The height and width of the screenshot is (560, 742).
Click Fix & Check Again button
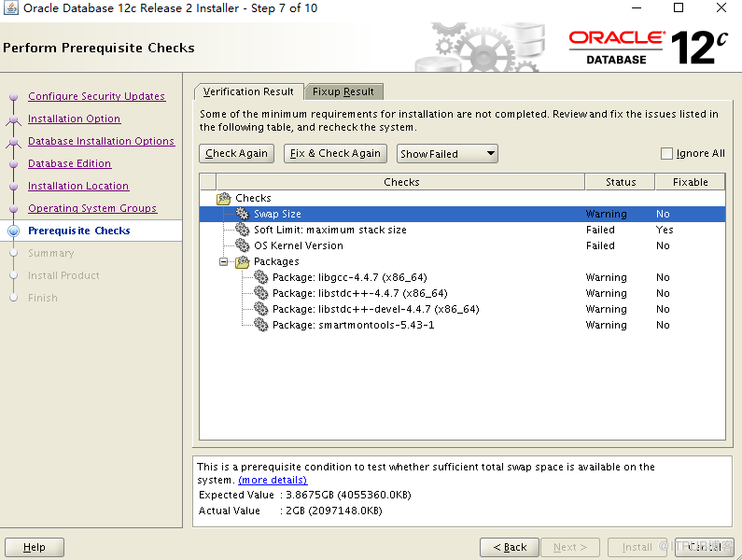pos(335,153)
